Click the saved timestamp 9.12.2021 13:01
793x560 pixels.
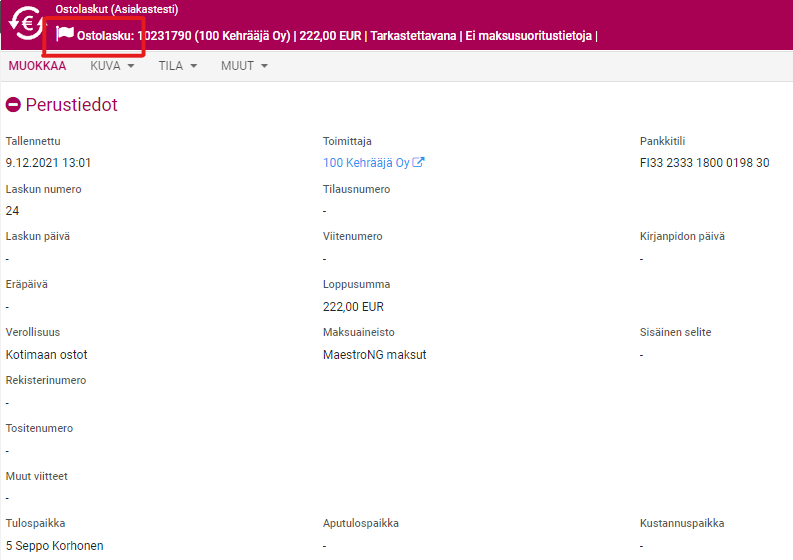pyautogui.click(x=48, y=163)
